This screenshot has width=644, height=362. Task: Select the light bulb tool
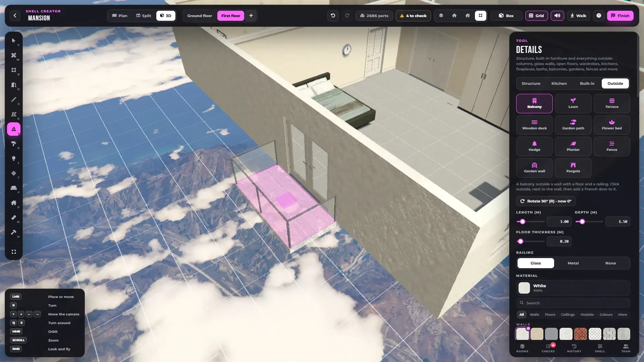point(14,159)
